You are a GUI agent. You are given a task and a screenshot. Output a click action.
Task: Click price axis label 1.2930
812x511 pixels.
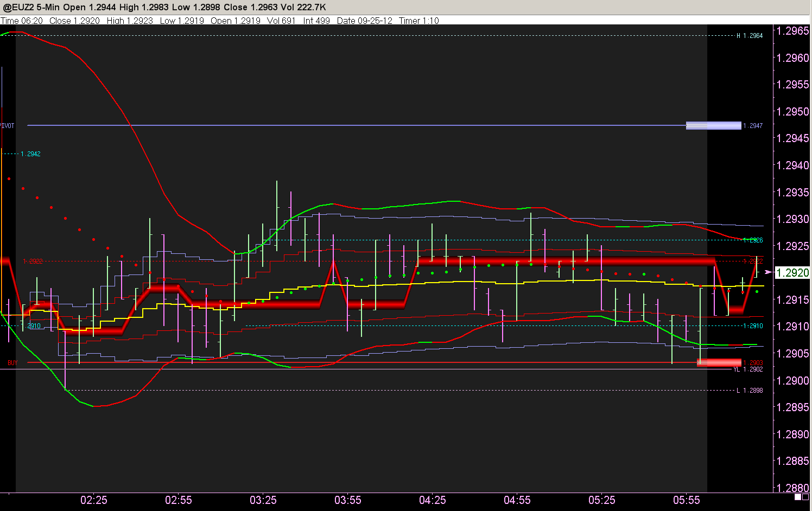(793, 219)
